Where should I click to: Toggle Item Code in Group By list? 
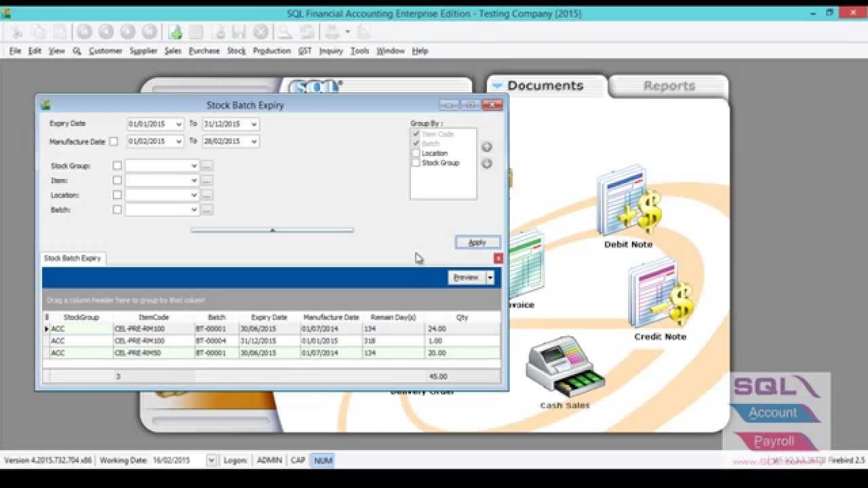pos(416,134)
